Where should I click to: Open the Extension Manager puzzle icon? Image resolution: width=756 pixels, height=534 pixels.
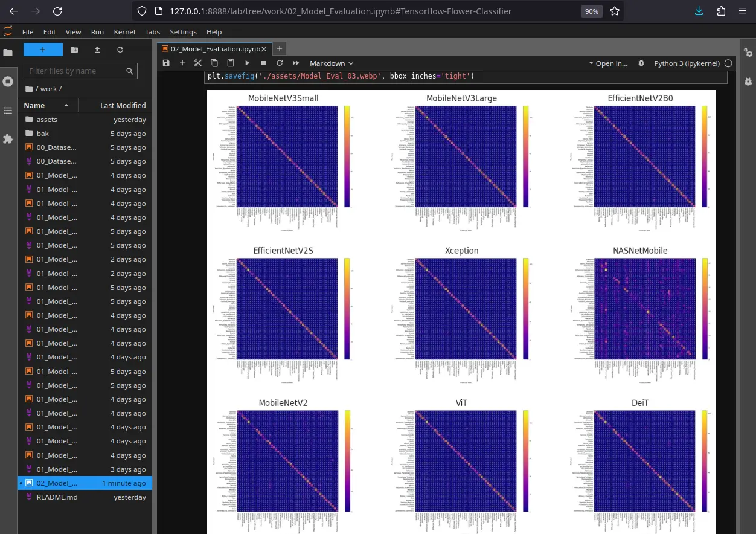click(x=8, y=139)
